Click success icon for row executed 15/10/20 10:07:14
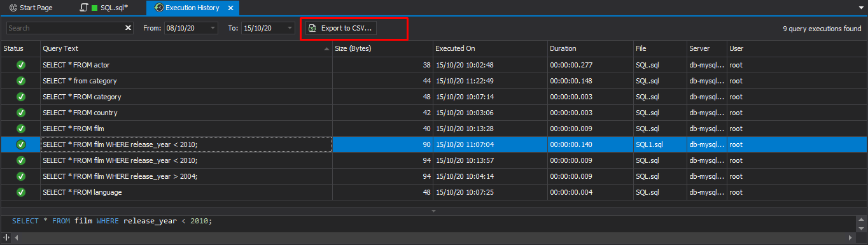The image size is (868, 245). pos(20,97)
